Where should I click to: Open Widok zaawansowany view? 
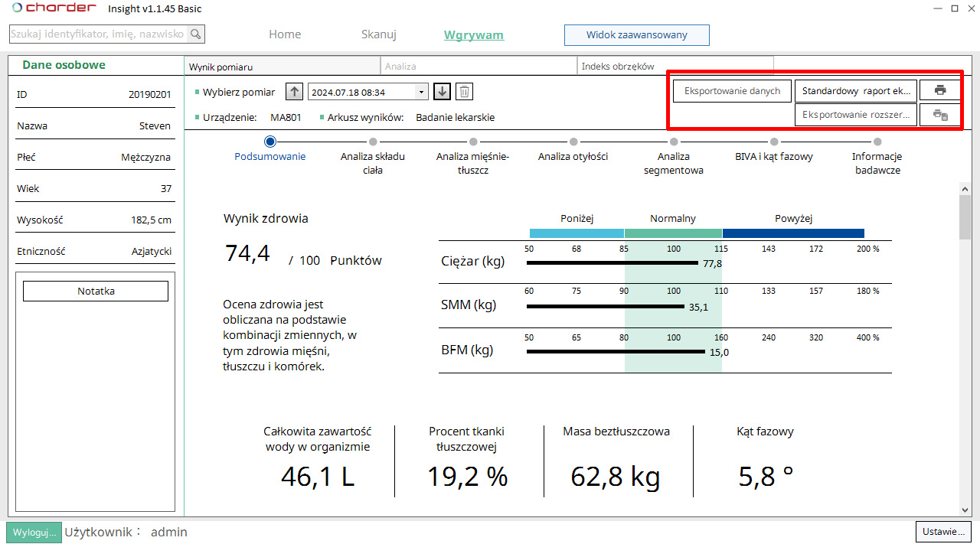point(636,34)
